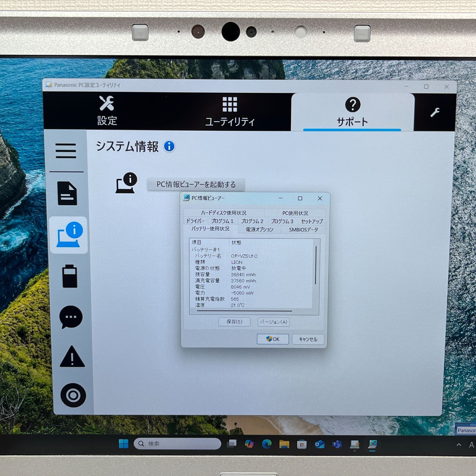Open Microsoft Teams from the taskbar
The height and width of the screenshot is (476, 476).
pos(337,444)
